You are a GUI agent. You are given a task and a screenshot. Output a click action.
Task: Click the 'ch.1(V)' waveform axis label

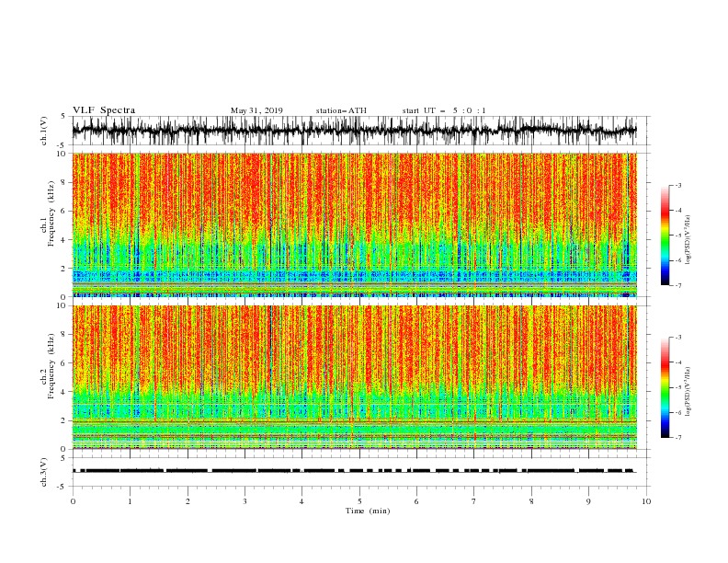click(x=44, y=131)
